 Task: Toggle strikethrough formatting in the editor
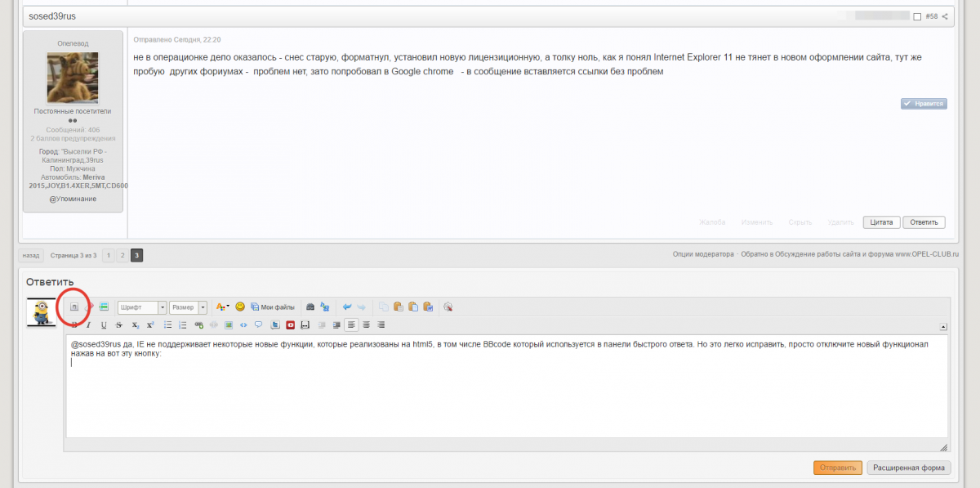pyautogui.click(x=119, y=325)
